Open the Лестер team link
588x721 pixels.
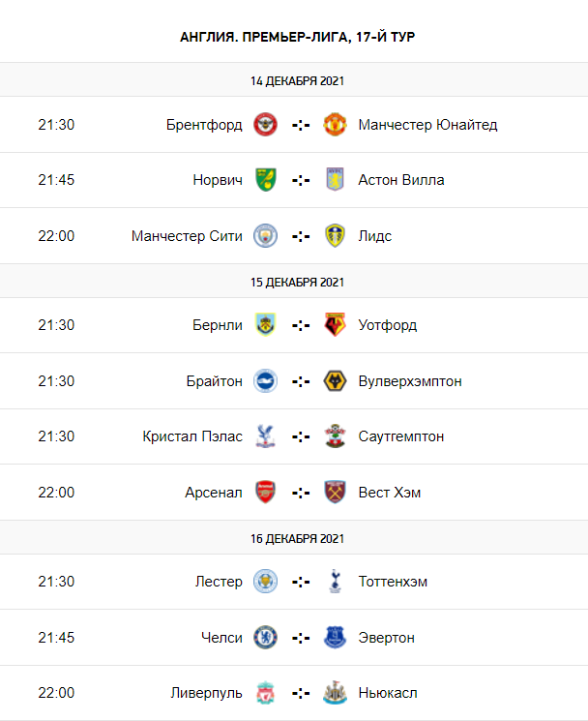pyautogui.click(x=219, y=582)
